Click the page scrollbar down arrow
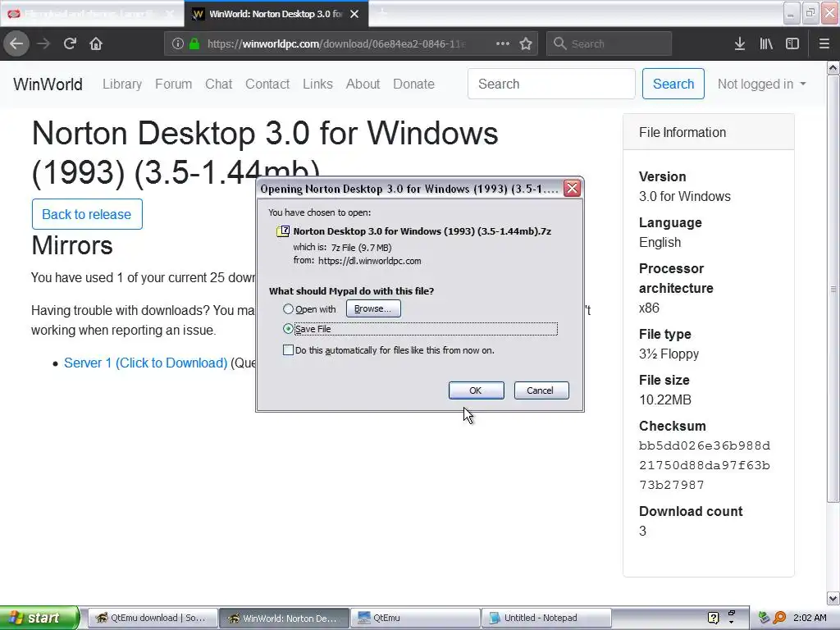This screenshot has height=630, width=840. click(833, 598)
